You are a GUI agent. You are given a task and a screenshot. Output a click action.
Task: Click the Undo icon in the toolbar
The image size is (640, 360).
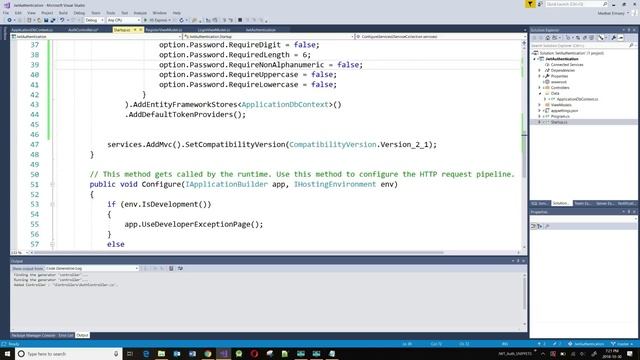click(x=62, y=20)
